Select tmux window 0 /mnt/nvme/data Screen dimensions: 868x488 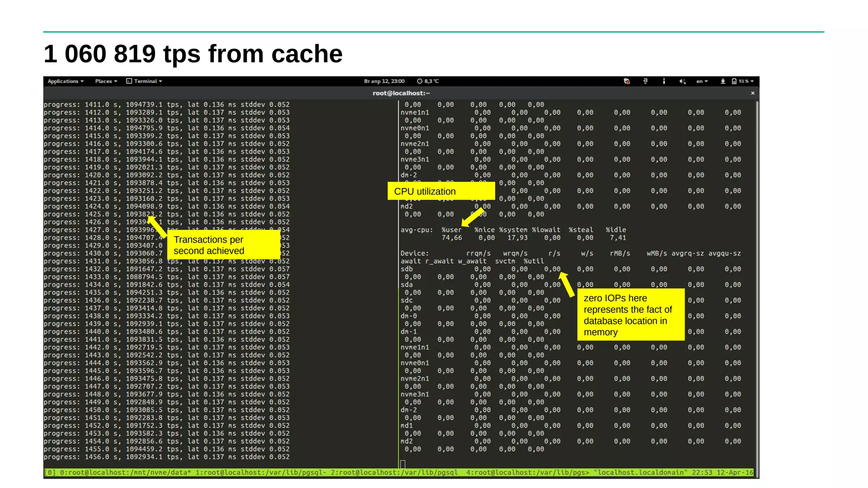[x=125, y=472]
